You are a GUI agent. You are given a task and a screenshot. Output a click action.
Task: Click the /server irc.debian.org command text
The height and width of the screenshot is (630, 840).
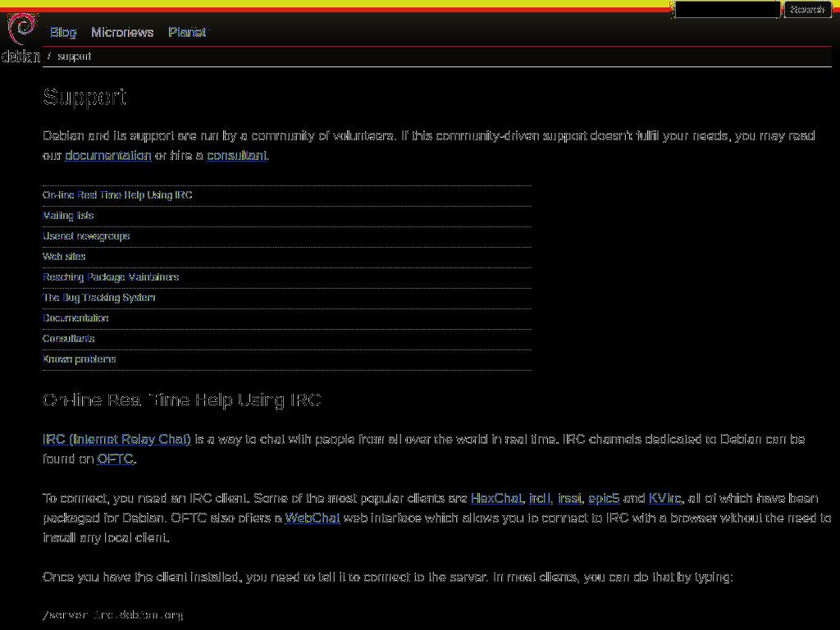pos(113,614)
